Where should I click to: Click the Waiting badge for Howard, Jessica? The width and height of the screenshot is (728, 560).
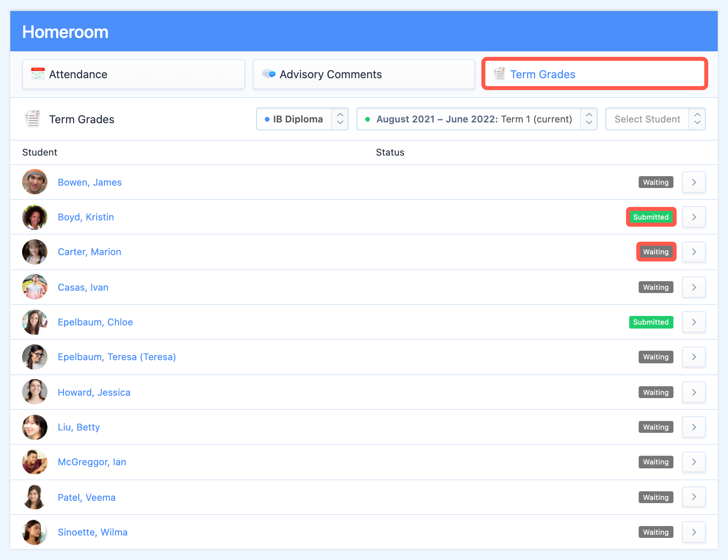click(656, 392)
